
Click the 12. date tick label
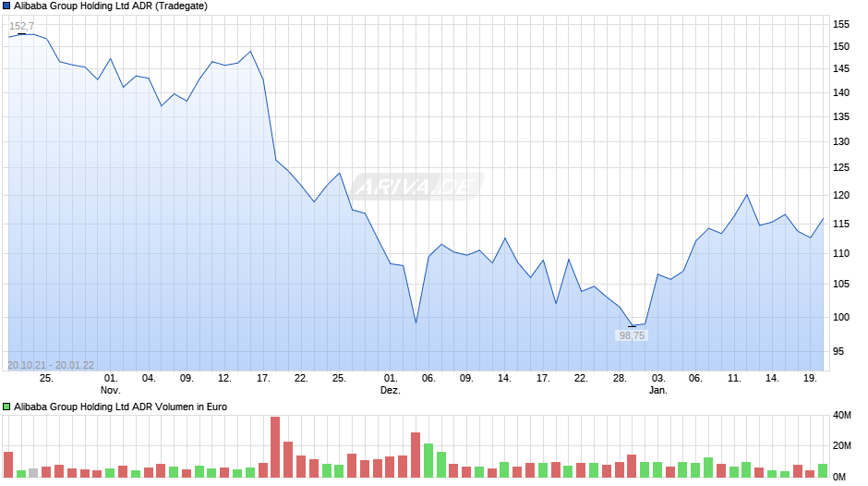pos(224,379)
